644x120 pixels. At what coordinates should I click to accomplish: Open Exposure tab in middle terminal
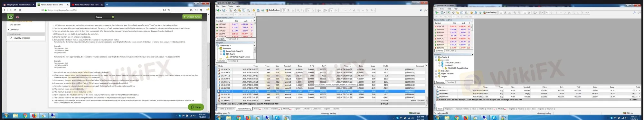pos(231,109)
